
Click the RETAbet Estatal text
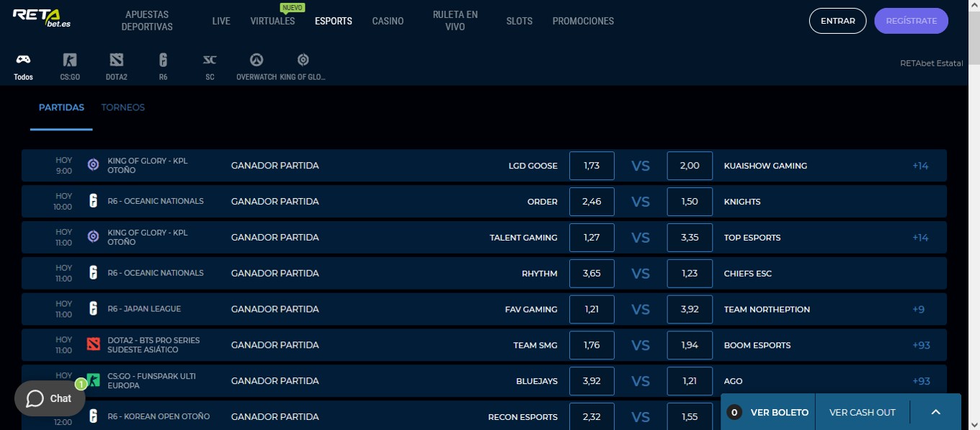pyautogui.click(x=931, y=63)
